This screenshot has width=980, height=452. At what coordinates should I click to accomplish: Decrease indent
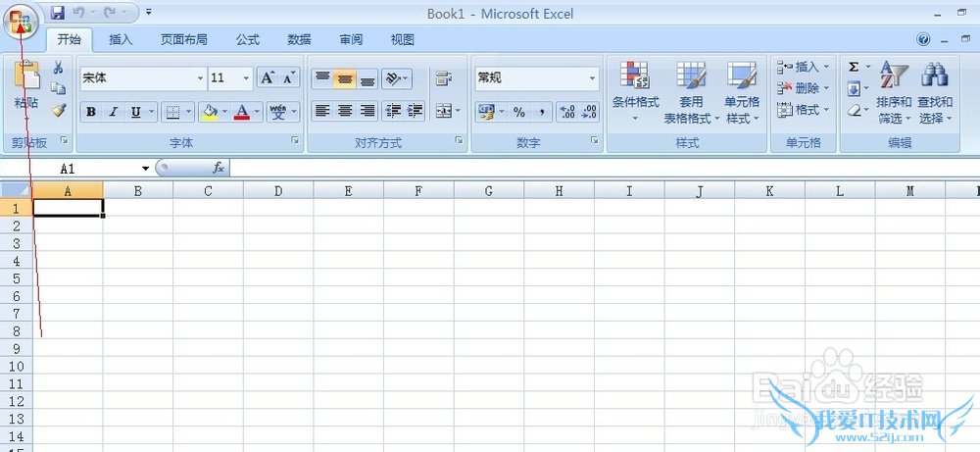393,111
